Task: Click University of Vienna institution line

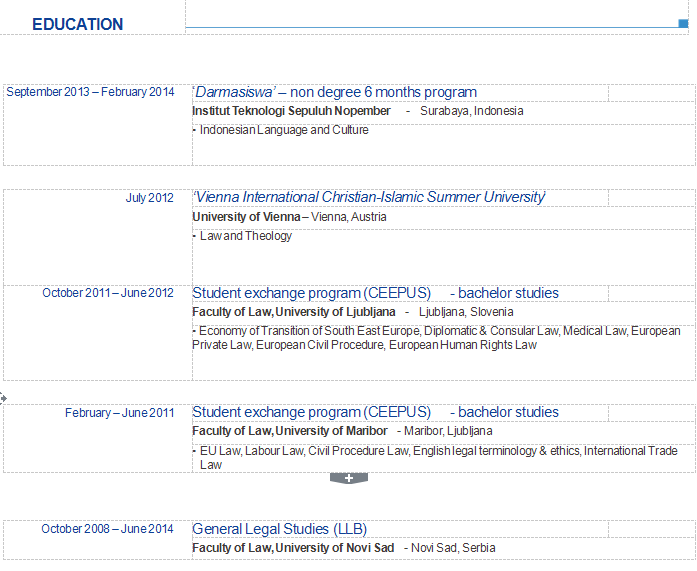Action: point(289,217)
